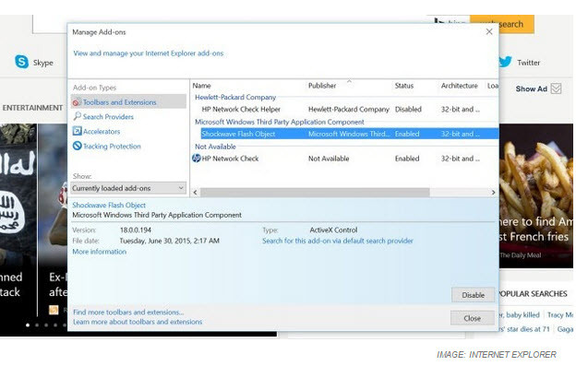Click the Tracy popular search link
588x366 pixels.
pos(560,315)
